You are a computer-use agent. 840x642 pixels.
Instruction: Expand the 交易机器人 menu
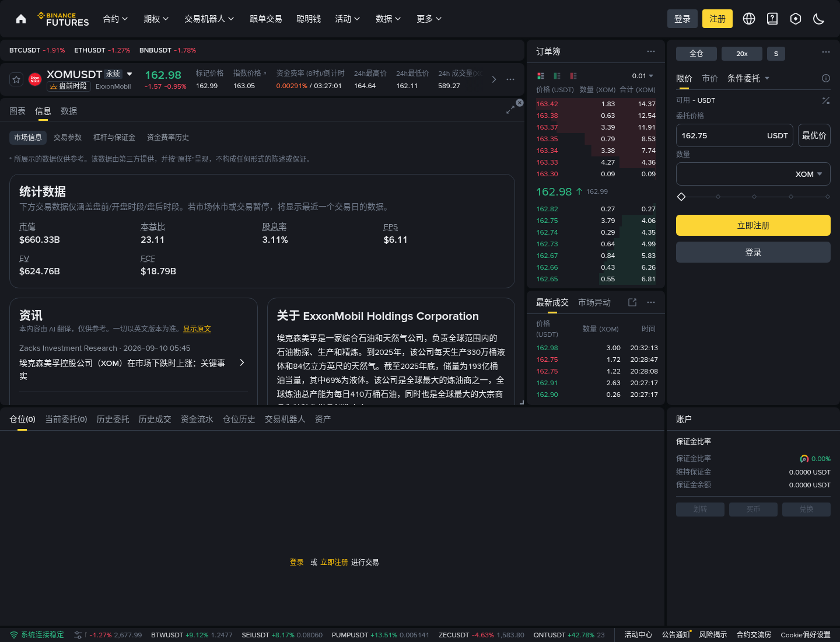pyautogui.click(x=209, y=19)
